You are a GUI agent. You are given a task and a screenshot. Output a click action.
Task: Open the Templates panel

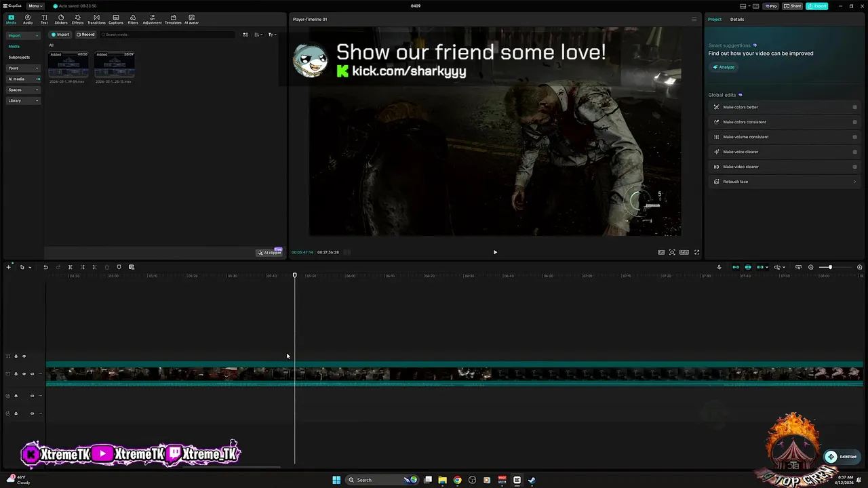173,19
